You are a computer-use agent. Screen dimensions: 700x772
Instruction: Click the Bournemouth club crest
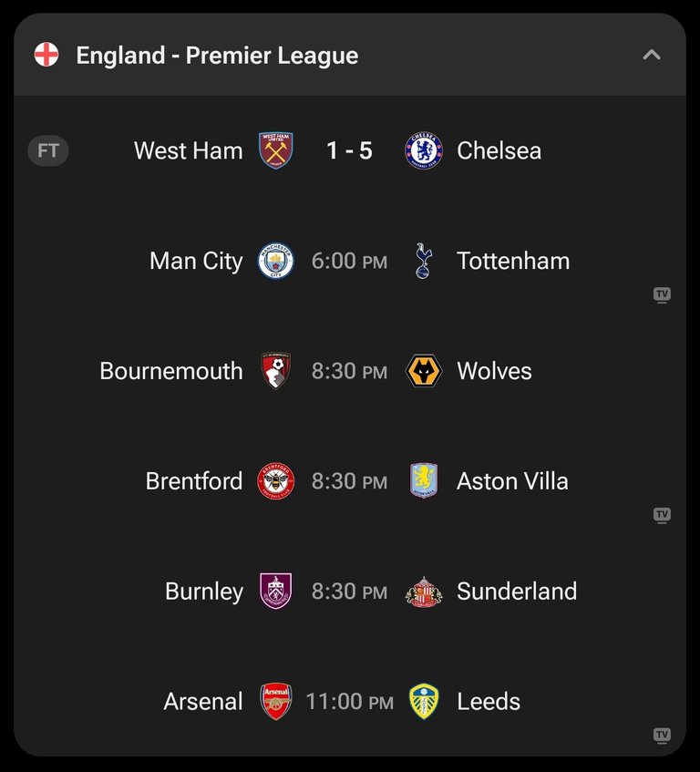click(275, 371)
